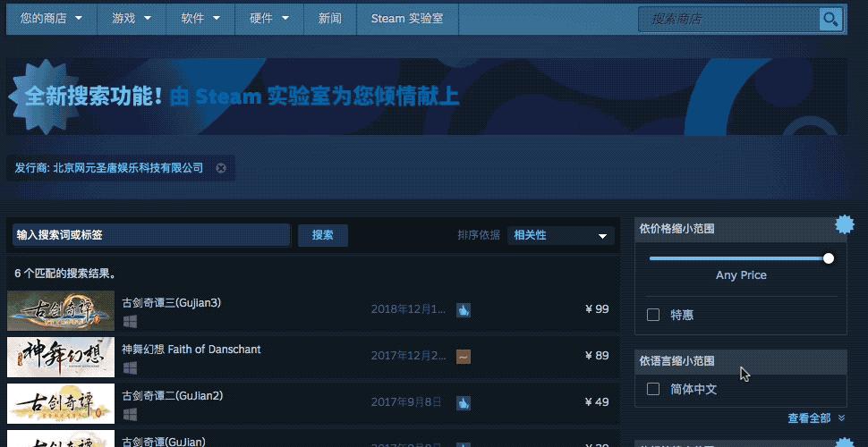Click the 古剑奇谭二 game thumbnail
The image size is (868, 447).
(61, 403)
